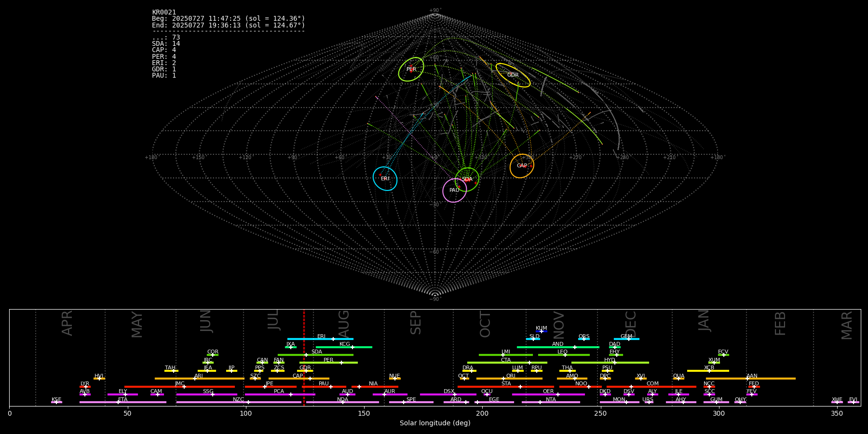Select the AND shower bar on timeline
This screenshot has width=868, height=434.
pos(558,347)
